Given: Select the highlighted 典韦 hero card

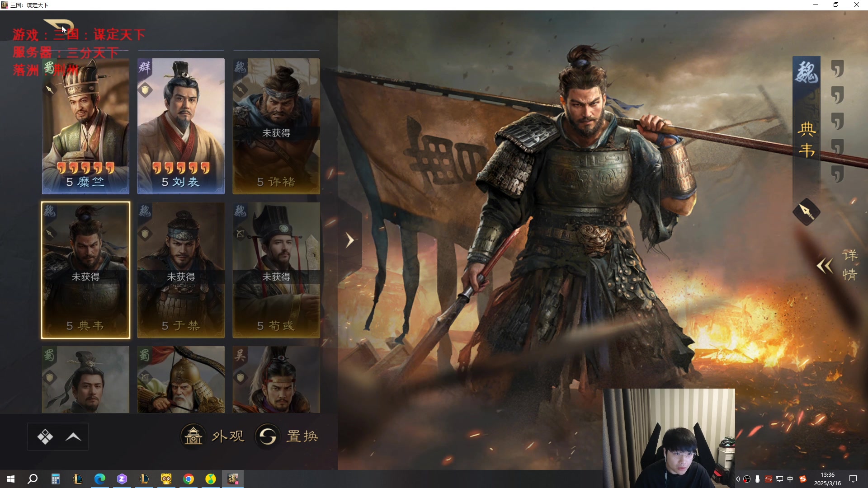Looking at the screenshot, I should point(85,270).
